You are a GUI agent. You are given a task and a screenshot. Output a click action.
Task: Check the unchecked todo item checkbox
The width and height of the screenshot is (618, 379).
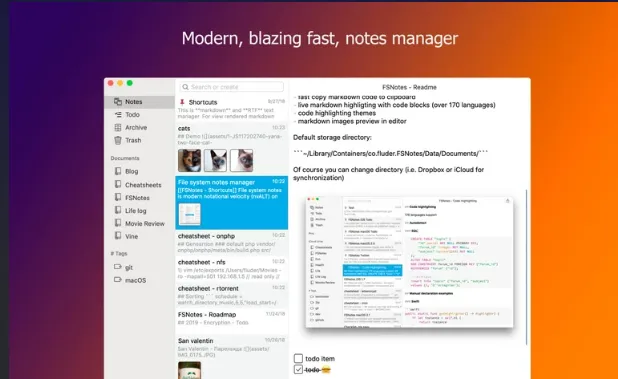coord(298,358)
